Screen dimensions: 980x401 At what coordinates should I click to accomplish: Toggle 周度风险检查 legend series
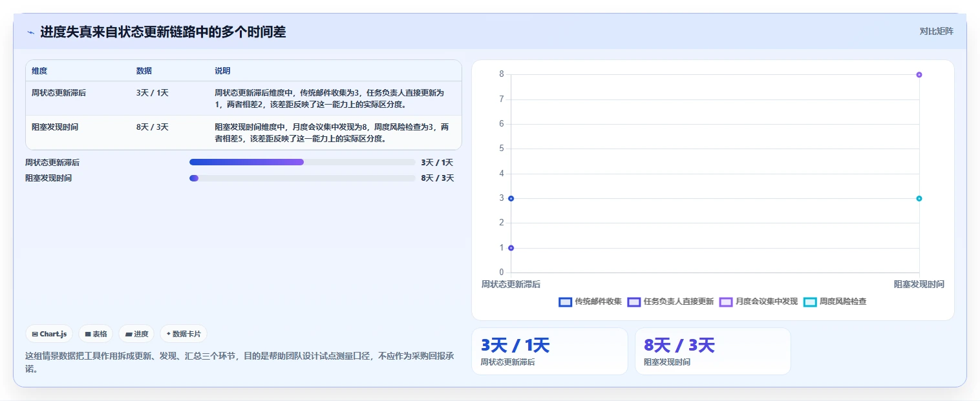click(x=835, y=302)
